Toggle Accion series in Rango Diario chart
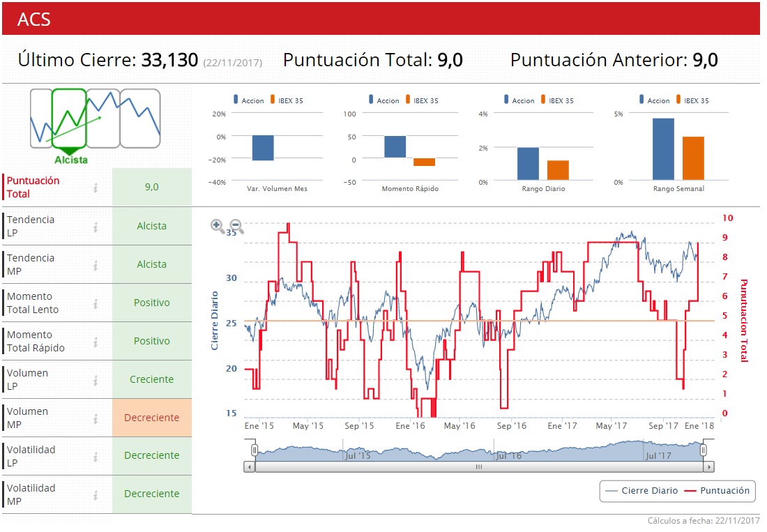Image resolution: width=767 pixels, height=532 pixels. 519,100
